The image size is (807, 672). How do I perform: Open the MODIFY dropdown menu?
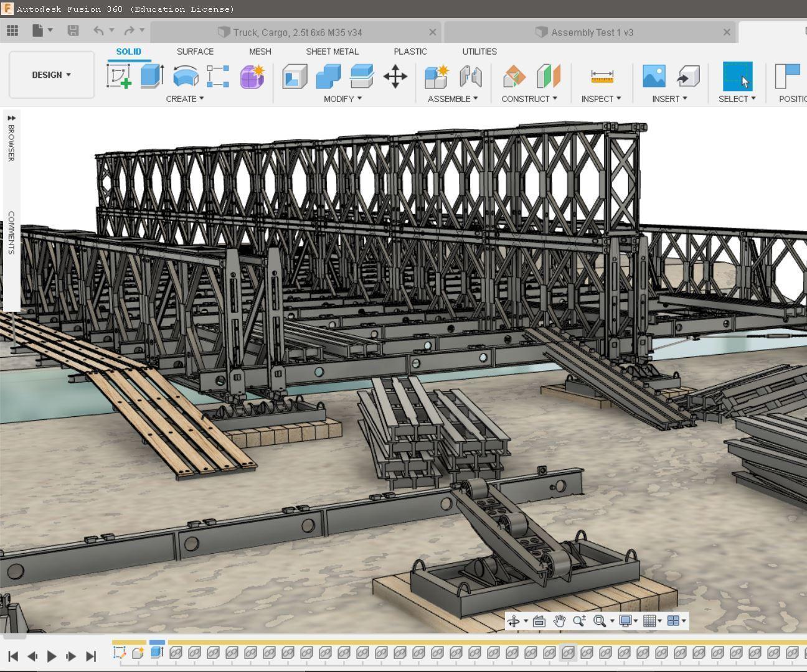point(341,98)
